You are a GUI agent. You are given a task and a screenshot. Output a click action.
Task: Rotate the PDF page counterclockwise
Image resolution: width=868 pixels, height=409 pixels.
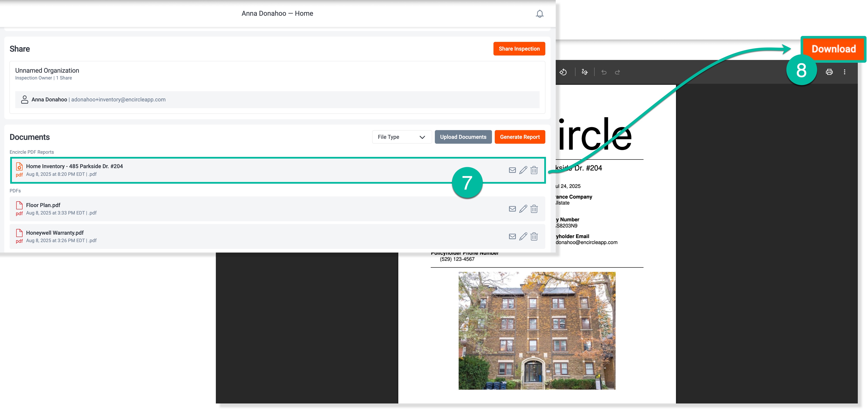point(563,72)
